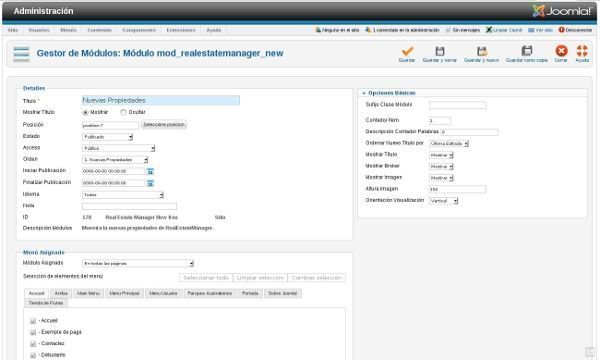This screenshot has width=600, height=360.
Task: Toggle the Débutants checkbox
Action: click(x=33, y=355)
